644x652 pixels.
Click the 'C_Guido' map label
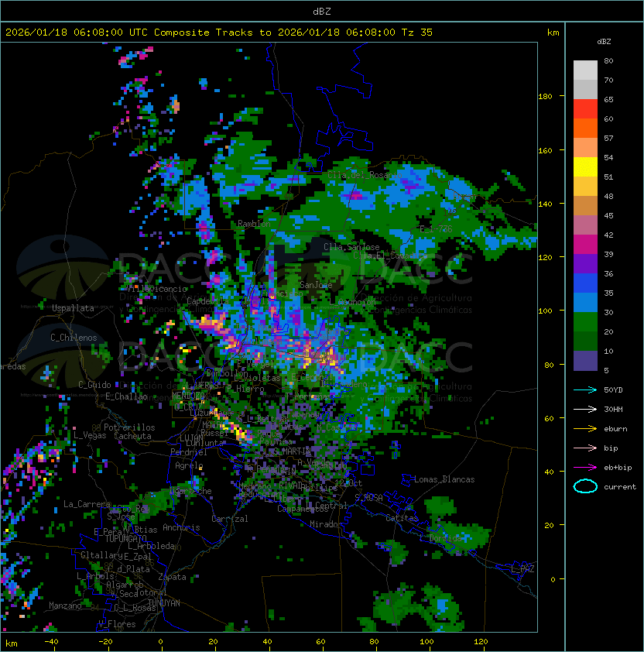pos(94,385)
